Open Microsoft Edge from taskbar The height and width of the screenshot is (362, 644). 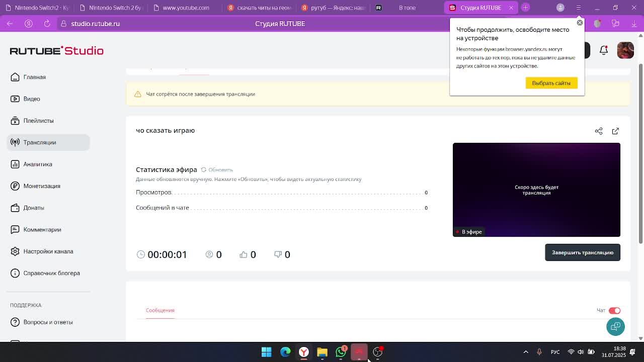click(x=285, y=352)
